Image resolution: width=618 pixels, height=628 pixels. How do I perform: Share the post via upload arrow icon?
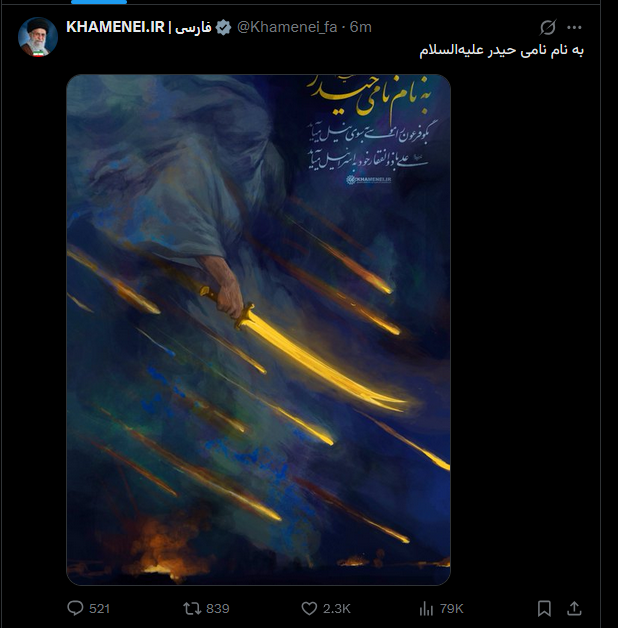tap(574, 608)
